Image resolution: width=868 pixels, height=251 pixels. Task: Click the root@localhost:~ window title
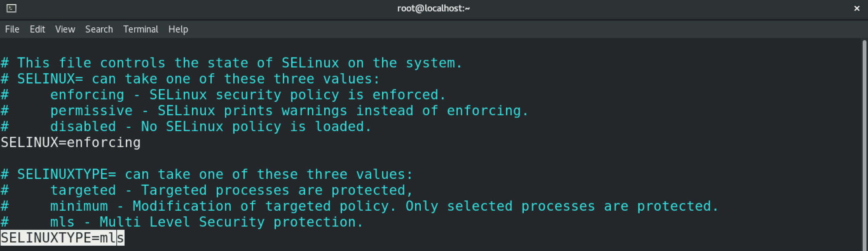click(x=433, y=8)
